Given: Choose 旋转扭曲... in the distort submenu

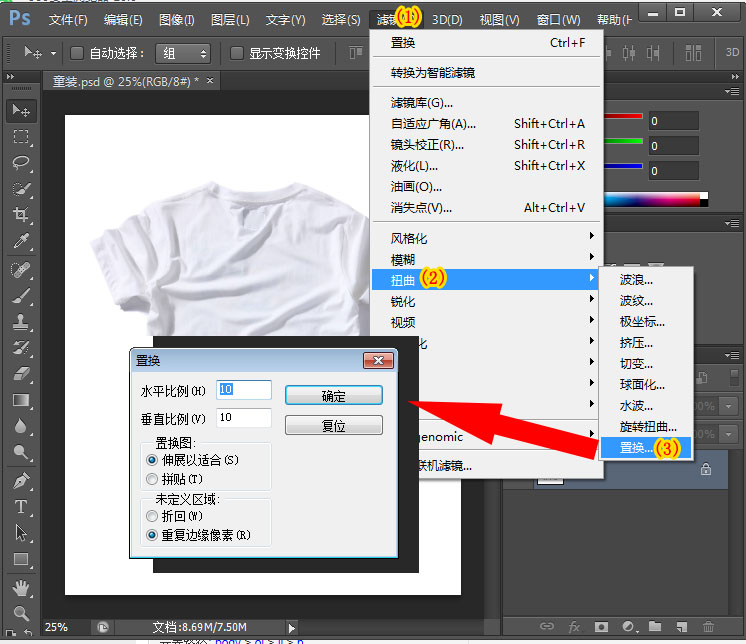Looking at the screenshot, I should click(646, 427).
